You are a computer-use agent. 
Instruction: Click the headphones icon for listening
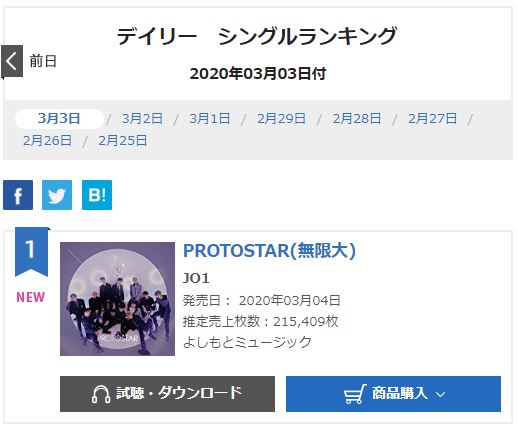point(101,394)
